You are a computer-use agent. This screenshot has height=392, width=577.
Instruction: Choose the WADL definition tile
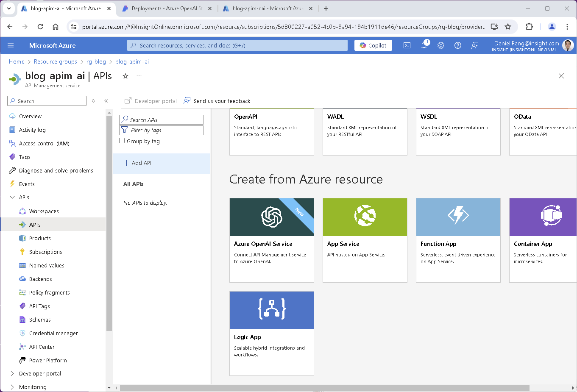click(365, 132)
